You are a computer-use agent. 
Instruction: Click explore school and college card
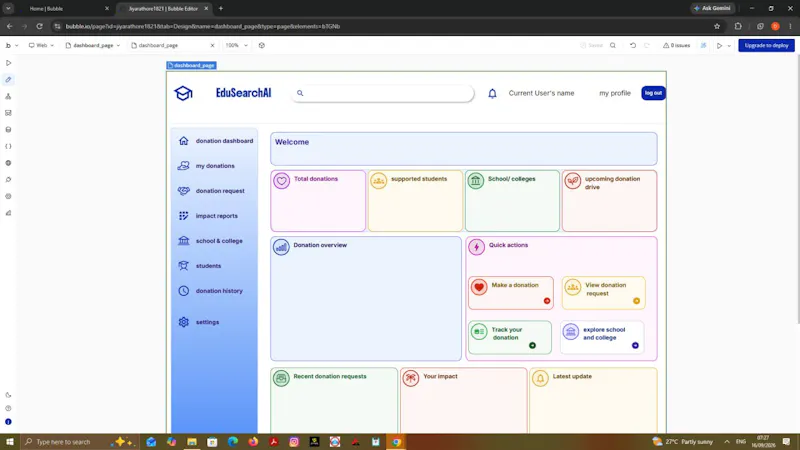pos(602,337)
